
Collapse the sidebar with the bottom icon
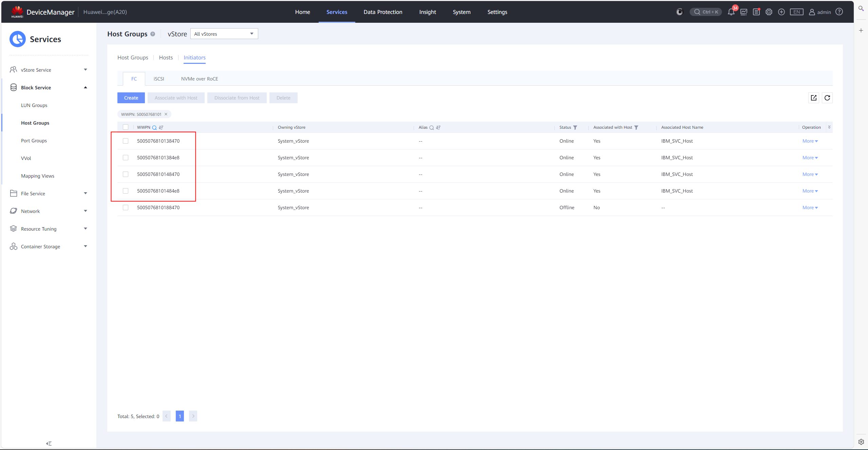49,444
